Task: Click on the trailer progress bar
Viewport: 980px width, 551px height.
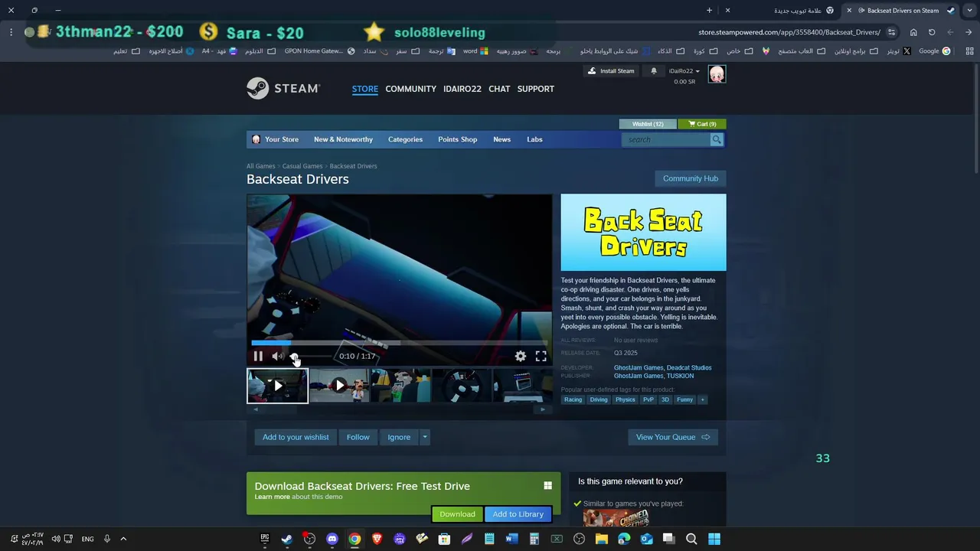Action: coord(399,343)
